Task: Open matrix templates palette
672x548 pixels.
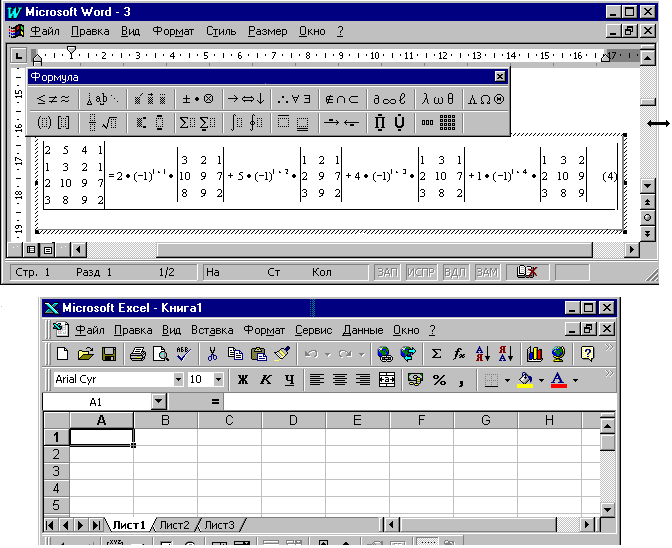Action: click(x=438, y=123)
